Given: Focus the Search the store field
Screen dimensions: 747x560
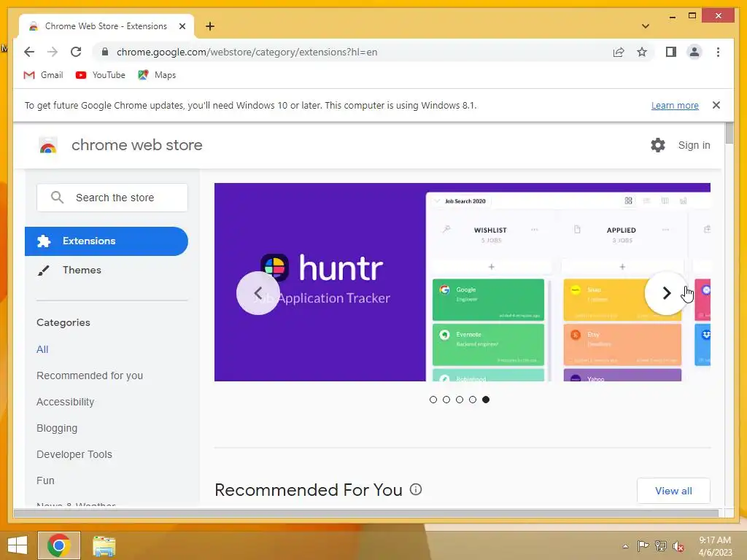Looking at the screenshot, I should click(x=112, y=198).
